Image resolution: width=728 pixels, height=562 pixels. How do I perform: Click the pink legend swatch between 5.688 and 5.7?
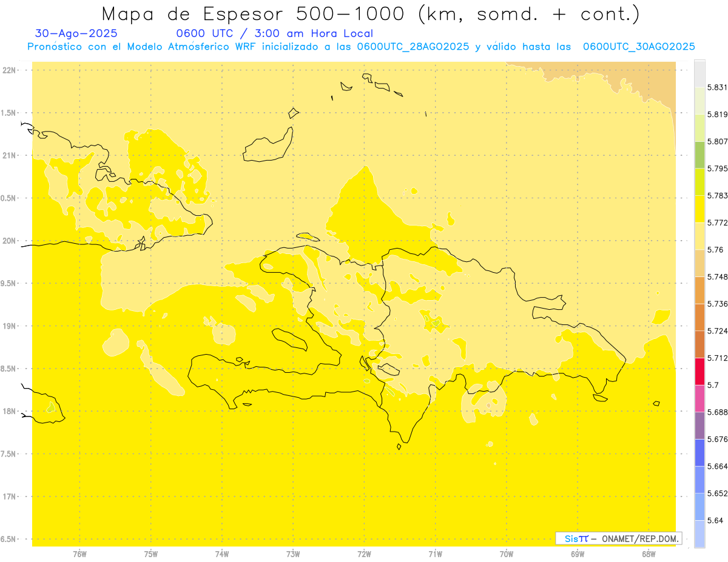coord(699,398)
